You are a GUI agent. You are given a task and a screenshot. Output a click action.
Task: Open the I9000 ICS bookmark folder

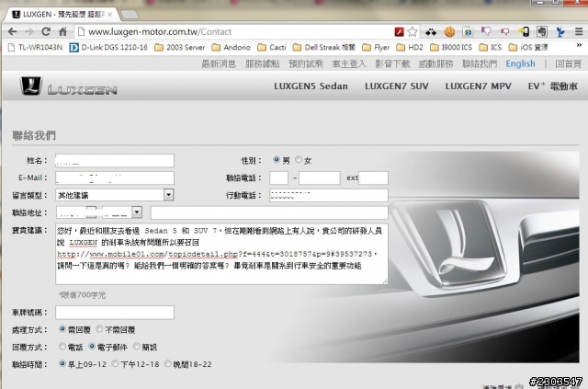[x=451, y=47]
